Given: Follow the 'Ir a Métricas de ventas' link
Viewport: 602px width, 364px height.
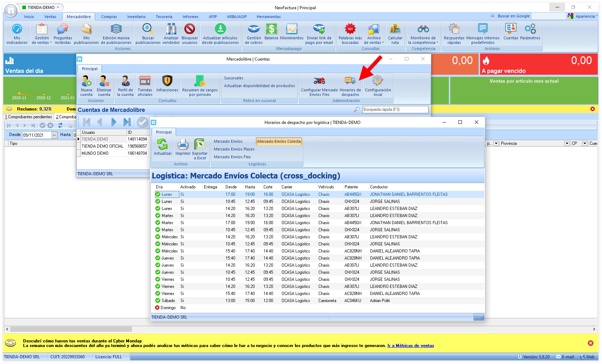Looking at the screenshot, I should click(x=410, y=346).
